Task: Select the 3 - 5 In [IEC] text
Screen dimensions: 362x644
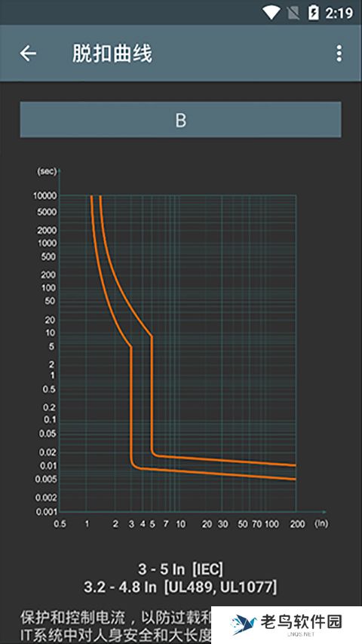Action: [x=180, y=569]
